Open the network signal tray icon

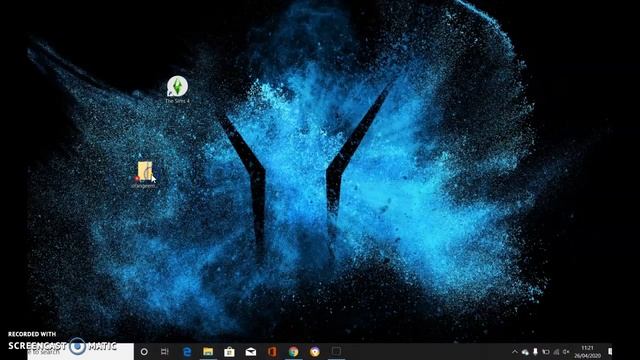tap(556, 351)
